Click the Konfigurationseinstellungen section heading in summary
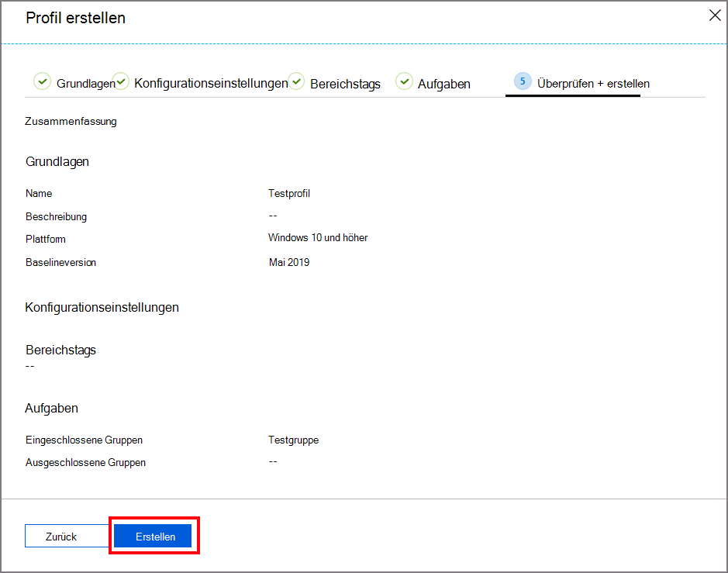The height and width of the screenshot is (573, 728). (x=102, y=307)
